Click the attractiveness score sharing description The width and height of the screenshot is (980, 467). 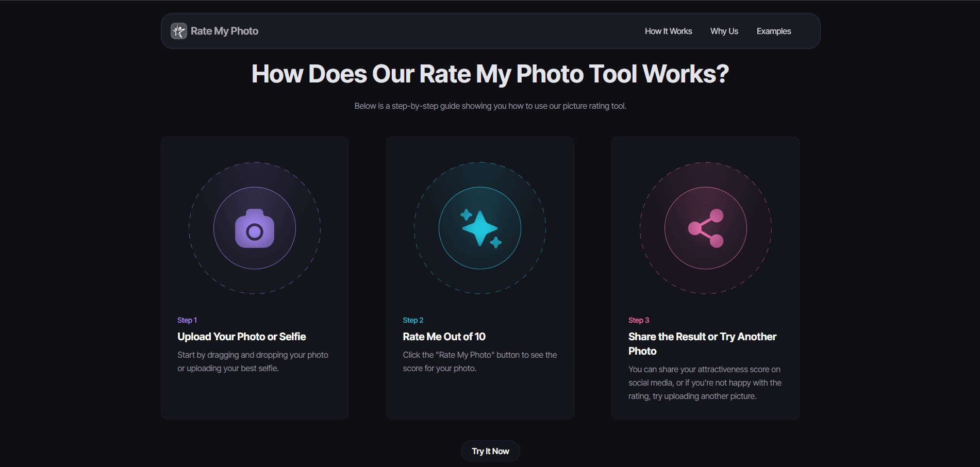705,382
